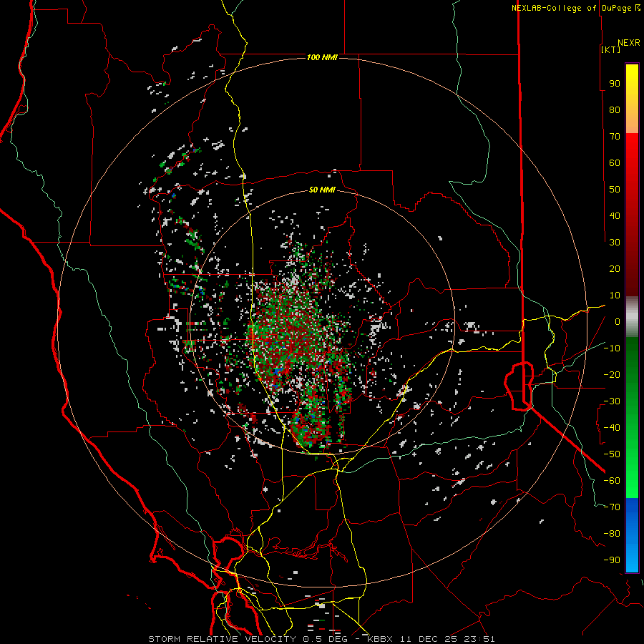The height and width of the screenshot is (644, 644).
Task: Click the positive 40 scale label
Action: pos(615,215)
